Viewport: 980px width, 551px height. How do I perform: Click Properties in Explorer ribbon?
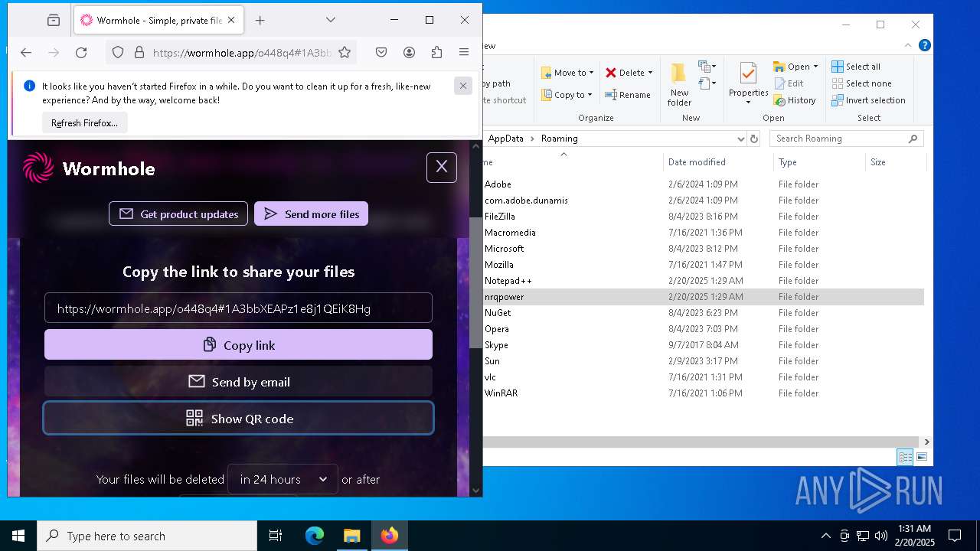[748, 84]
